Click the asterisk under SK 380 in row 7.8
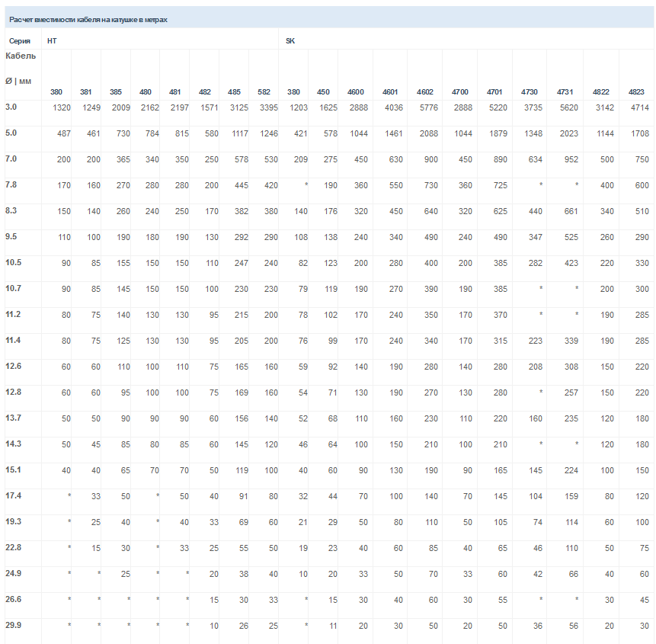Viewport: 656px width, 644px height. [x=306, y=185]
